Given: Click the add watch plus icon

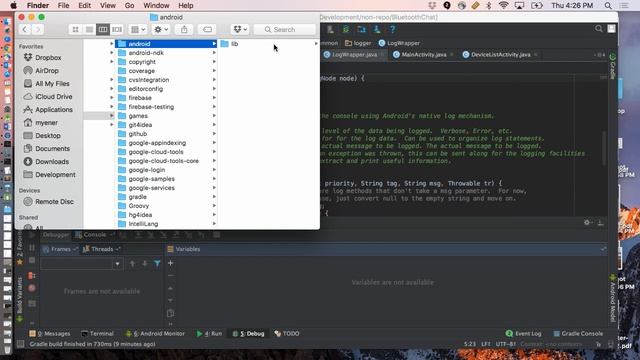Looking at the screenshot, I should [170, 263].
